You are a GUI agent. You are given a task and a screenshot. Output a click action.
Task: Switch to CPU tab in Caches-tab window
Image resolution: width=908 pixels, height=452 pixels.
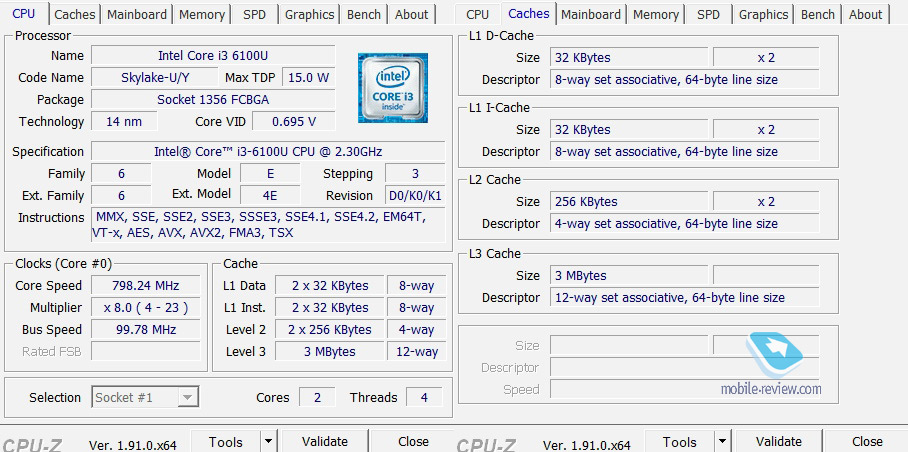coord(477,14)
